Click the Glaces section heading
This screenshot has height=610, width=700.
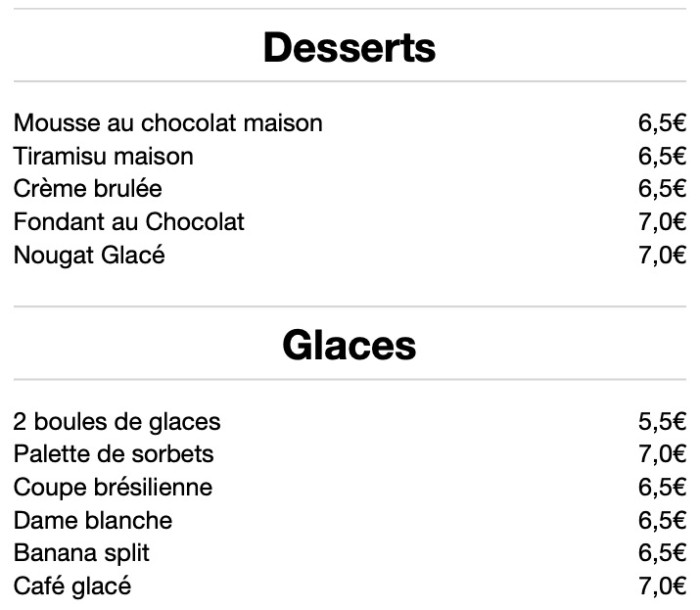point(349,345)
